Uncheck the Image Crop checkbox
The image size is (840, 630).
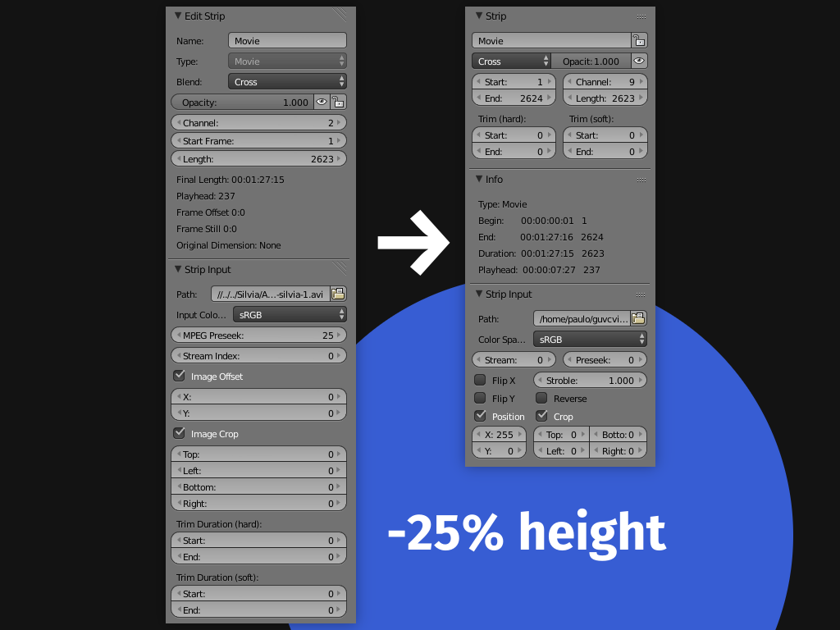180,433
